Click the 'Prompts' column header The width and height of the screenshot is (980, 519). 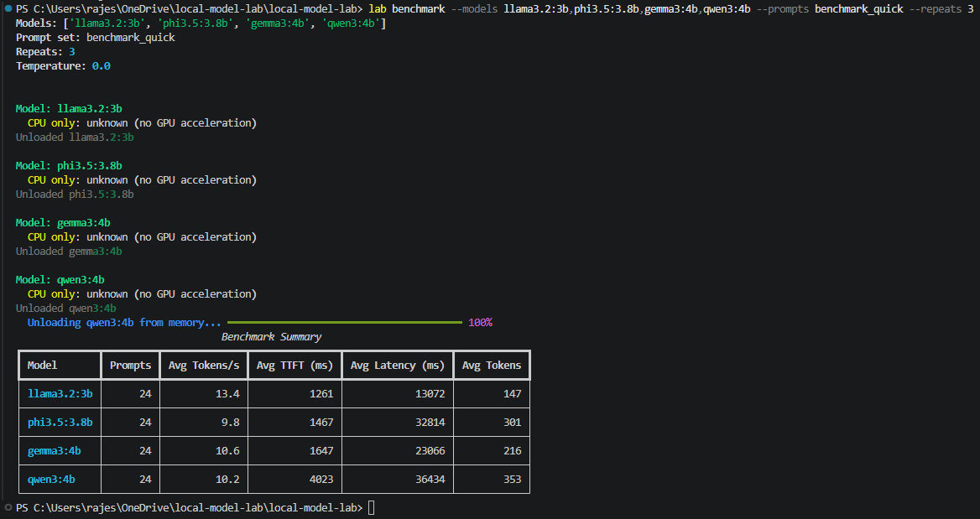[x=131, y=366]
